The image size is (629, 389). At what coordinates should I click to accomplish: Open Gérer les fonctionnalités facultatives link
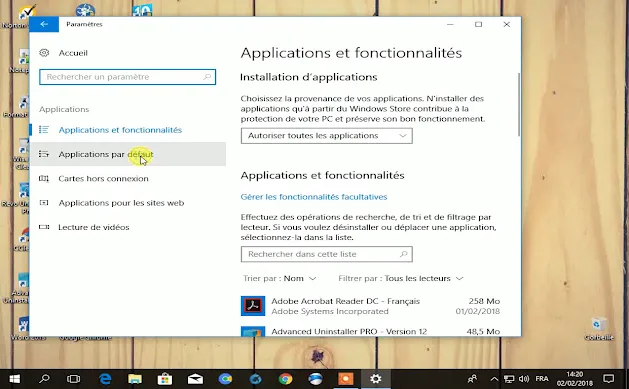[x=314, y=197]
